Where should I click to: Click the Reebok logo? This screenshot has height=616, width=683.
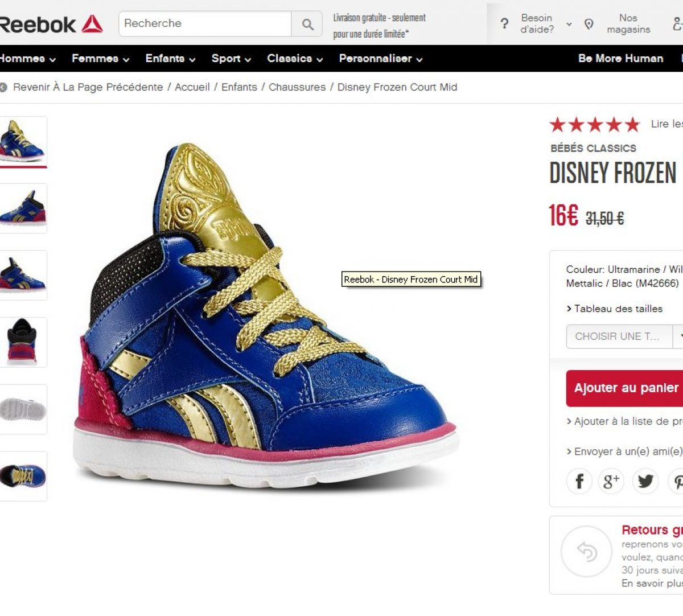click(x=51, y=24)
